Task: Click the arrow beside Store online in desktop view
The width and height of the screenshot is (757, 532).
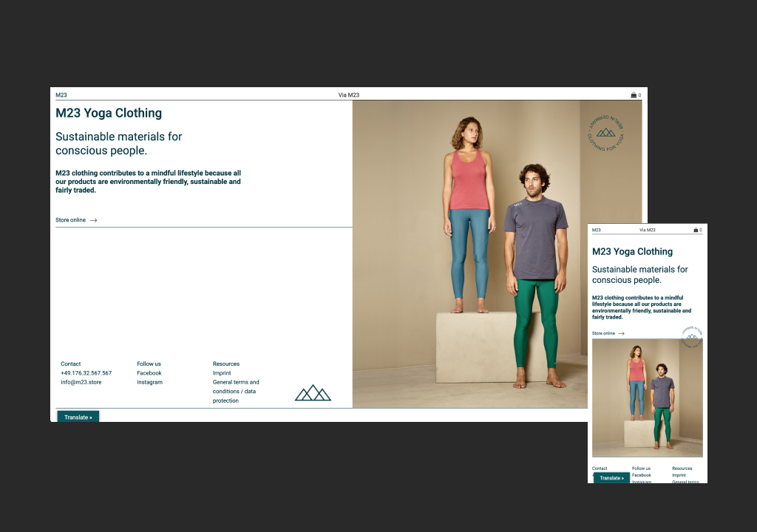Action: click(x=94, y=220)
